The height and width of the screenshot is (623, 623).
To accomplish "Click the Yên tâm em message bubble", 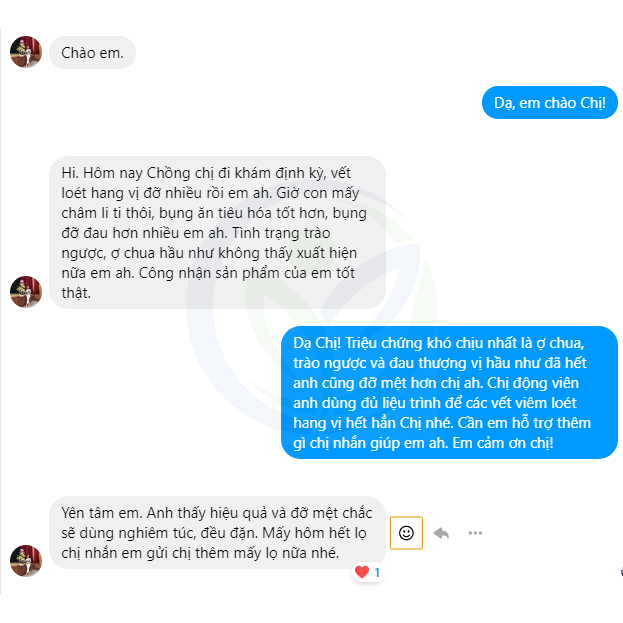I will (217, 532).
